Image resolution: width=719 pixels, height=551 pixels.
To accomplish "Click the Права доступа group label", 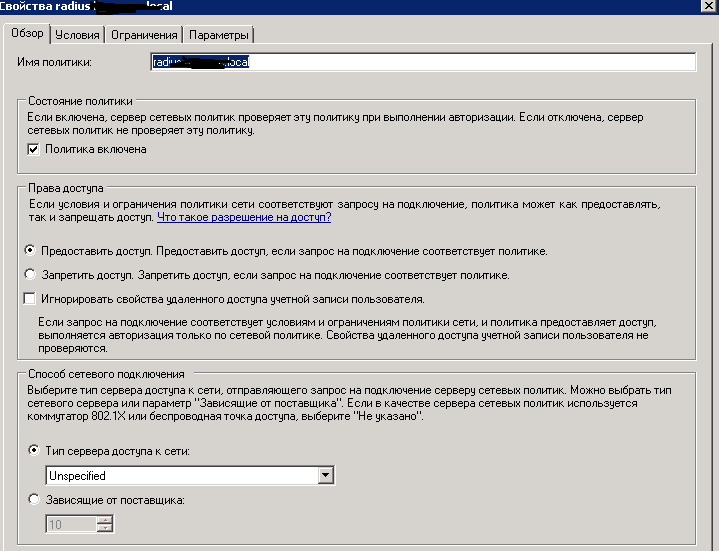I will point(66,188).
